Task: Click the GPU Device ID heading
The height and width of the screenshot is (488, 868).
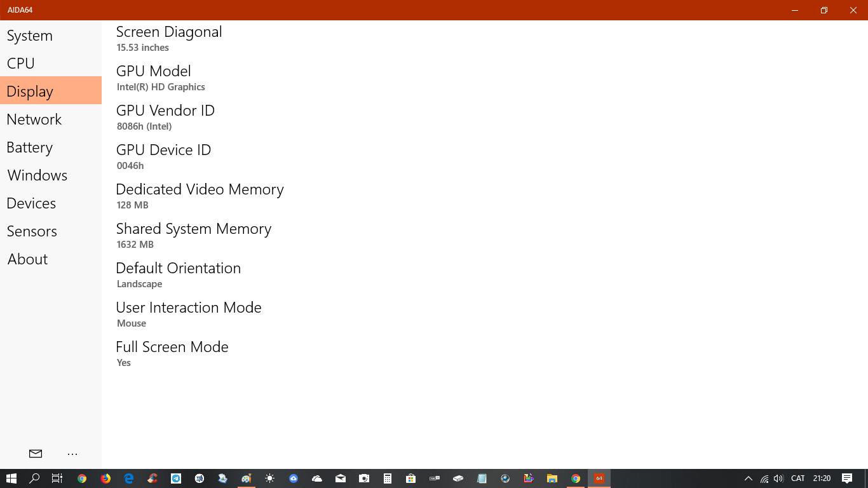Action: (163, 150)
